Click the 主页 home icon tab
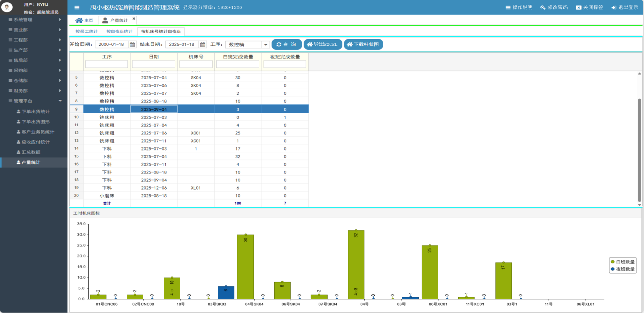The height and width of the screenshot is (314, 644). (84, 20)
